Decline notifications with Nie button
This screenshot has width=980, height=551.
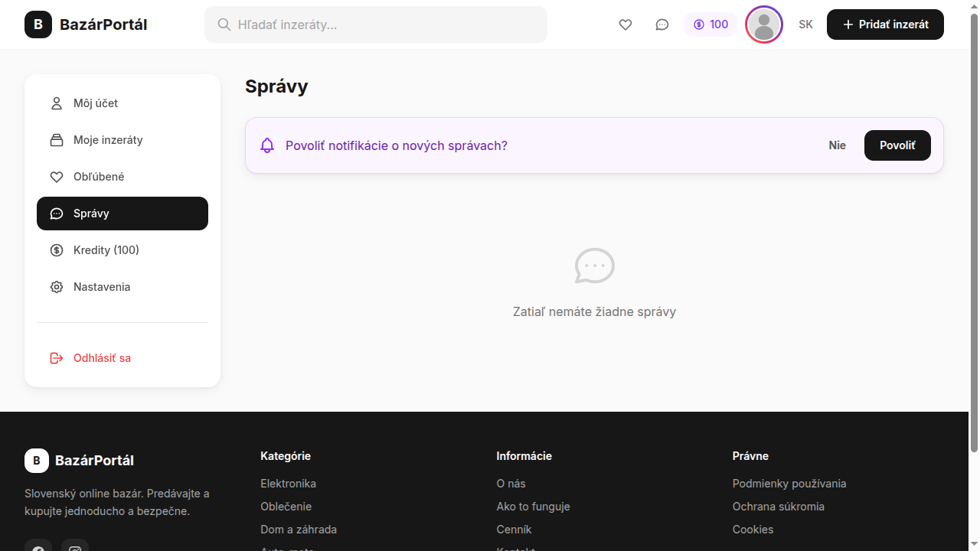[837, 145]
